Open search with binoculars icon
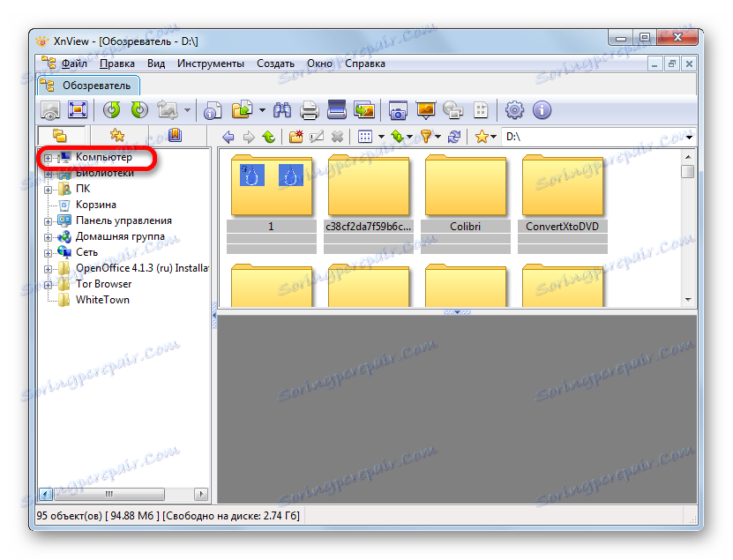This screenshot has height=560, width=733. tap(282, 110)
